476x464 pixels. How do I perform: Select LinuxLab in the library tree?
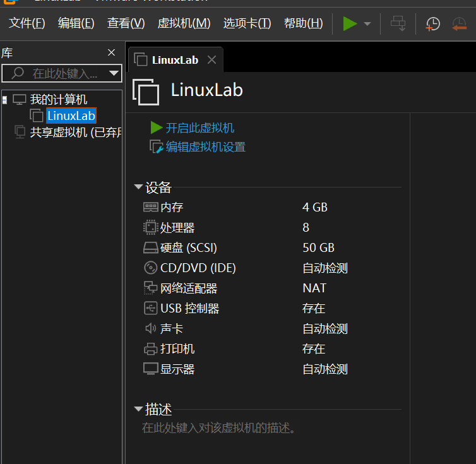71,116
